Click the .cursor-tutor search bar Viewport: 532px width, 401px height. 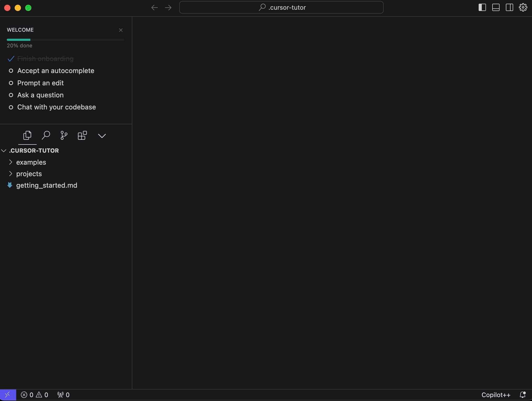[281, 7]
